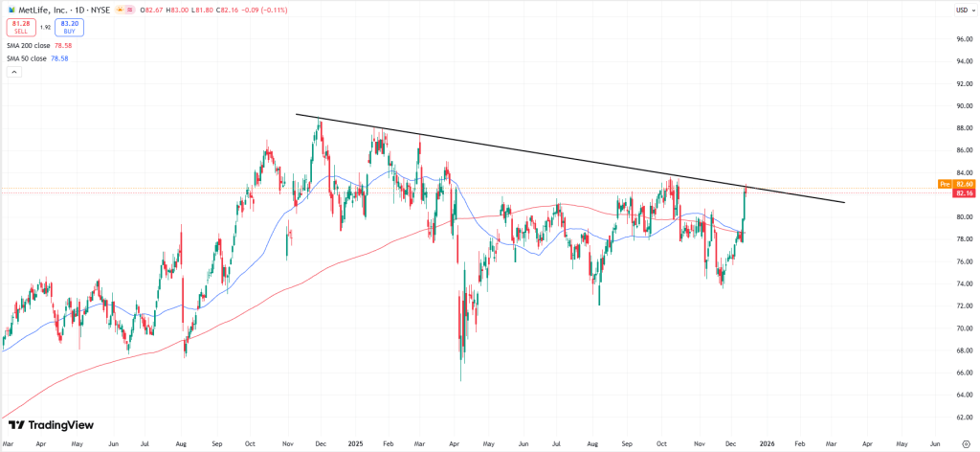Viewport: 980px width, 452px height.
Task: Click the SELL button at 81.28
Action: tap(21, 27)
